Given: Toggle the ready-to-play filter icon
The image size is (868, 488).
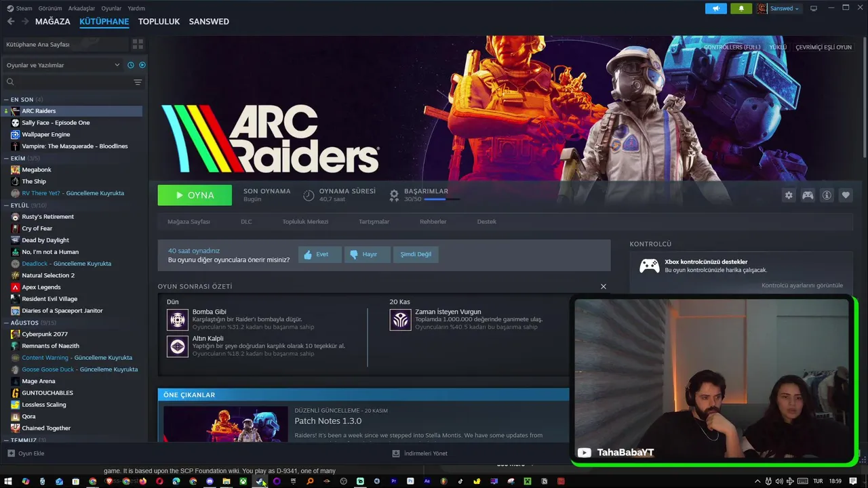Looking at the screenshot, I should coord(142,65).
